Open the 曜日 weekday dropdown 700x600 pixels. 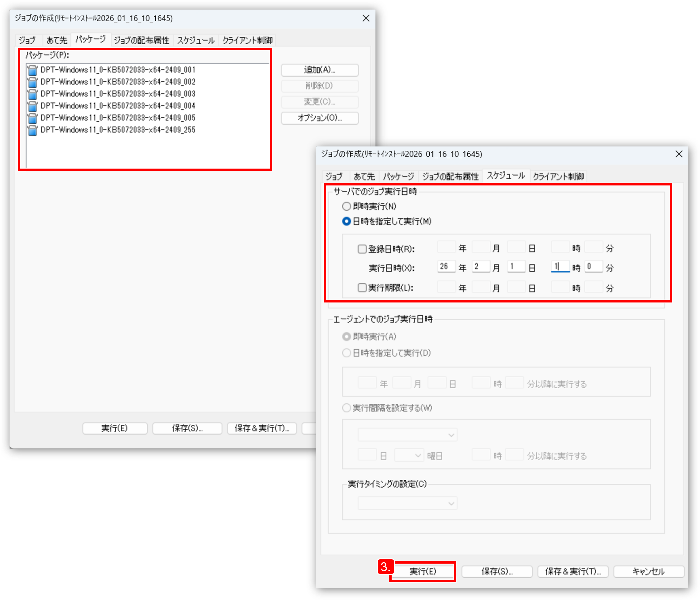pyautogui.click(x=409, y=456)
